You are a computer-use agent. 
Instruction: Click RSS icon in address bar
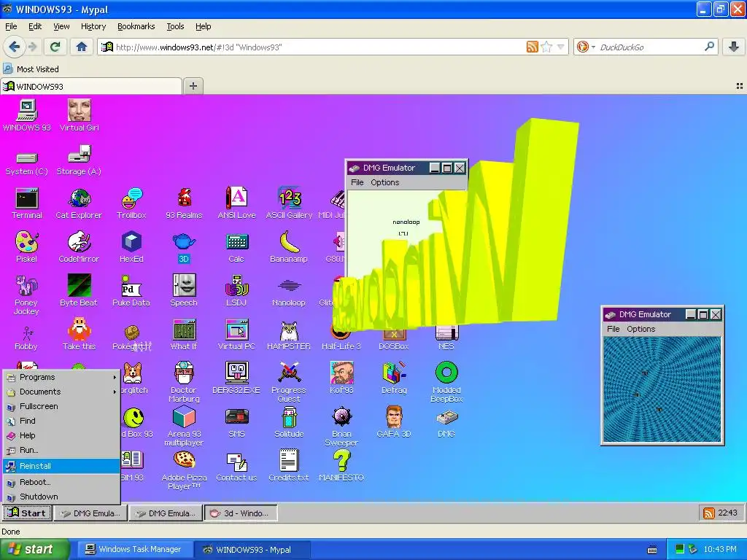pyautogui.click(x=532, y=47)
